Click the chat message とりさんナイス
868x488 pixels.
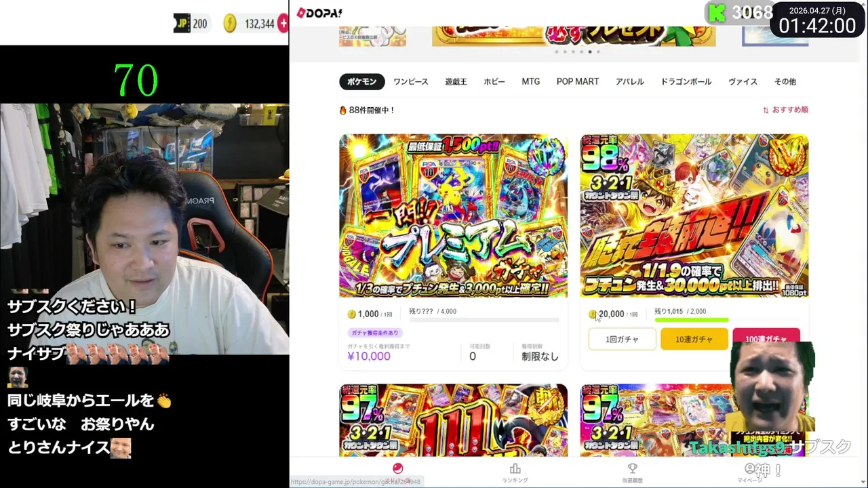tap(68, 447)
